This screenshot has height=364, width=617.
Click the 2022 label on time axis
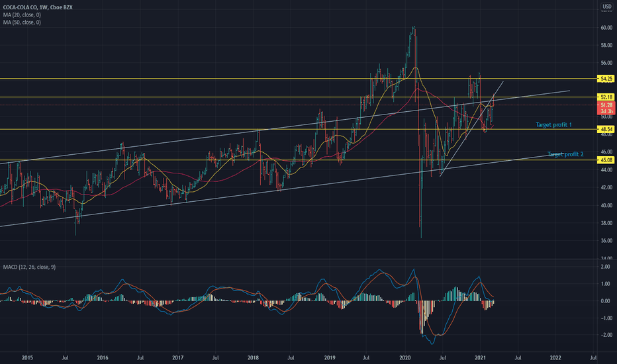(x=555, y=357)
